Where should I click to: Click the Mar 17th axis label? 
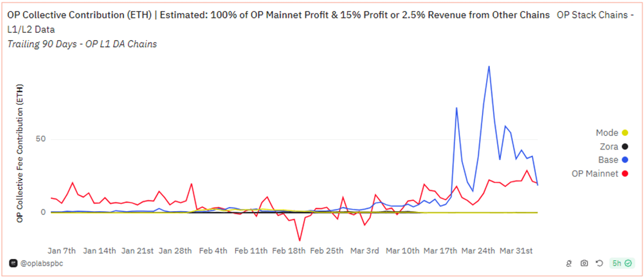[440, 251]
